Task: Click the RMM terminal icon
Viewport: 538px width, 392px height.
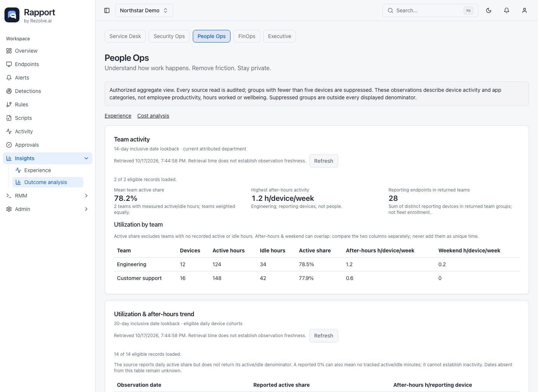Action: [x=9, y=196]
